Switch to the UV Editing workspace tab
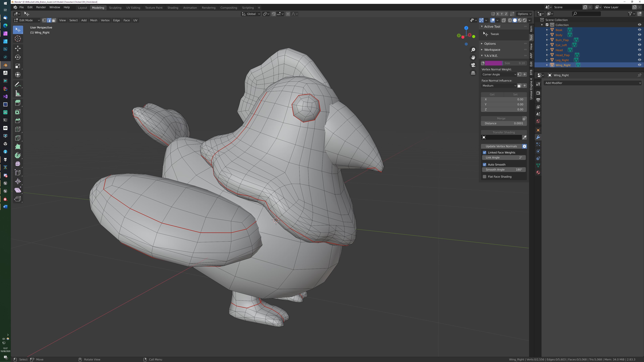Screen dimensions: 644x362 coord(133,8)
